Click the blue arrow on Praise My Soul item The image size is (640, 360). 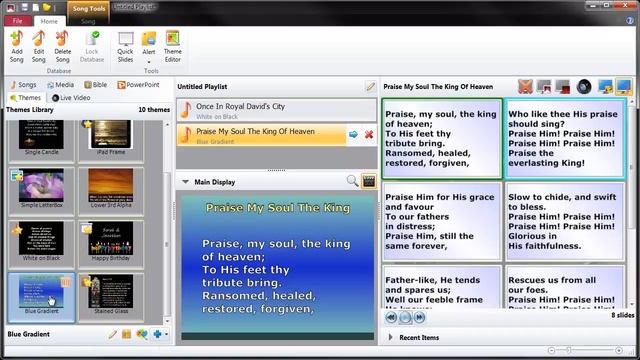353,134
